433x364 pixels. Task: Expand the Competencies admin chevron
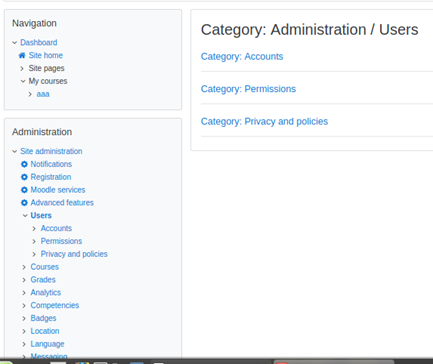24,306
